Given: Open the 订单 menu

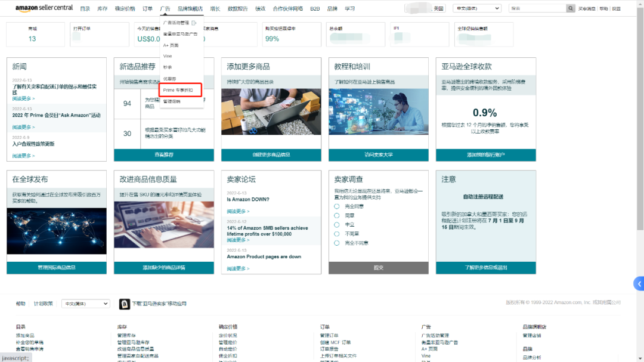Looking at the screenshot, I should (147, 8).
